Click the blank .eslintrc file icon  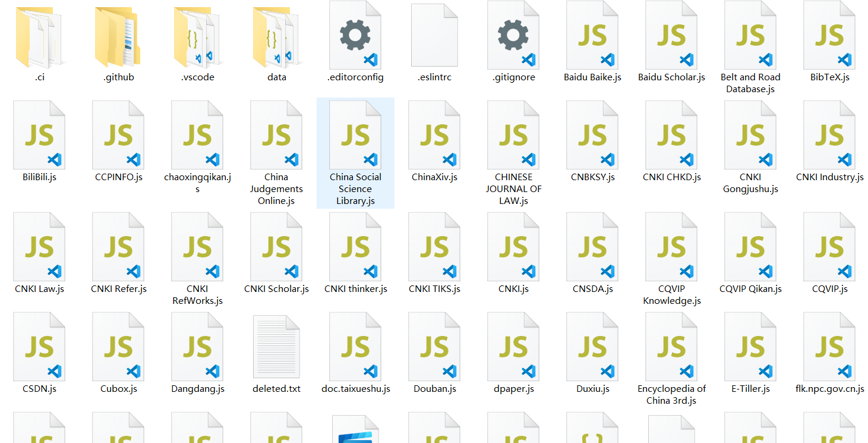coord(434,34)
